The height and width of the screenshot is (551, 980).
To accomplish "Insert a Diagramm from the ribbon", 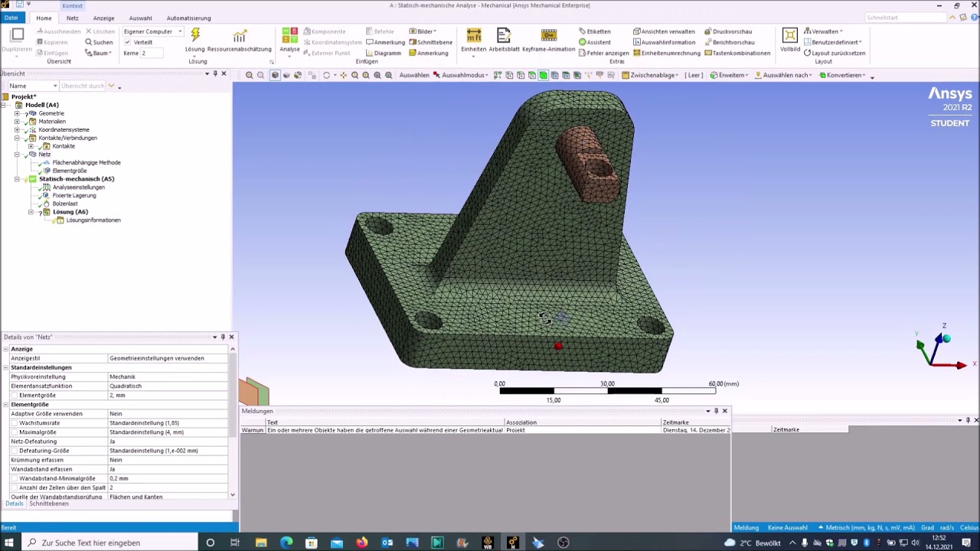I will 383,53.
